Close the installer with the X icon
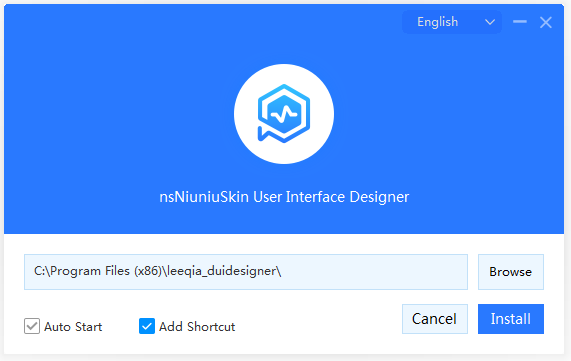This screenshot has width=571, height=361. coord(546,23)
